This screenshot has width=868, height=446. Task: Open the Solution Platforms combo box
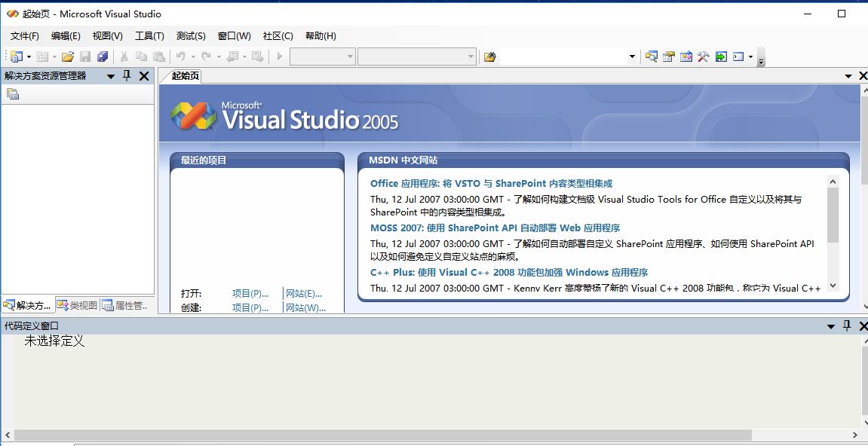click(x=417, y=57)
